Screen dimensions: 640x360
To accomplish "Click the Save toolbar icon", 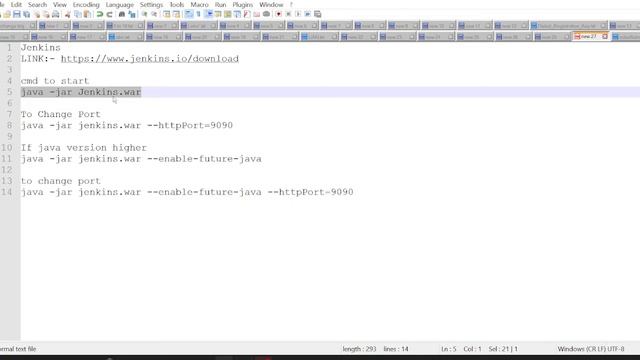I will pyautogui.click(x=17, y=14).
